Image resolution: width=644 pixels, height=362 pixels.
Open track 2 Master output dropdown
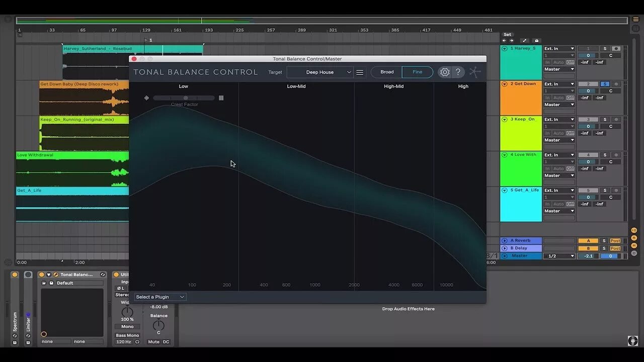(x=559, y=105)
